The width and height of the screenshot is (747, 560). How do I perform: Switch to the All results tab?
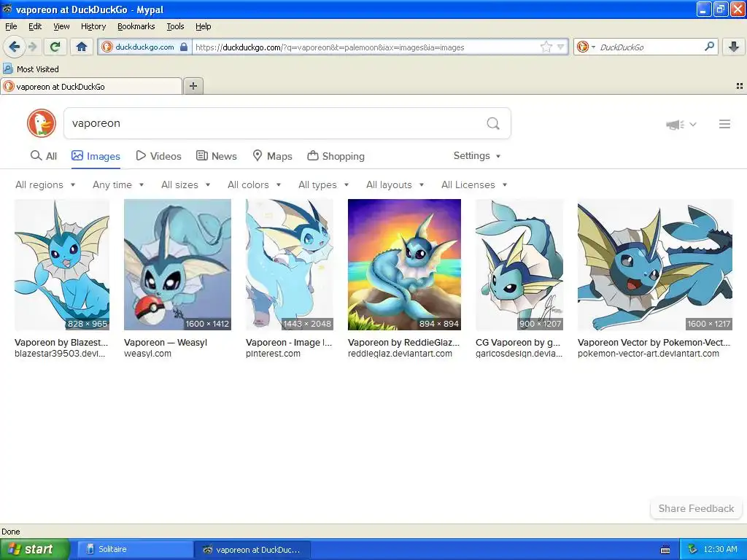[x=43, y=156]
